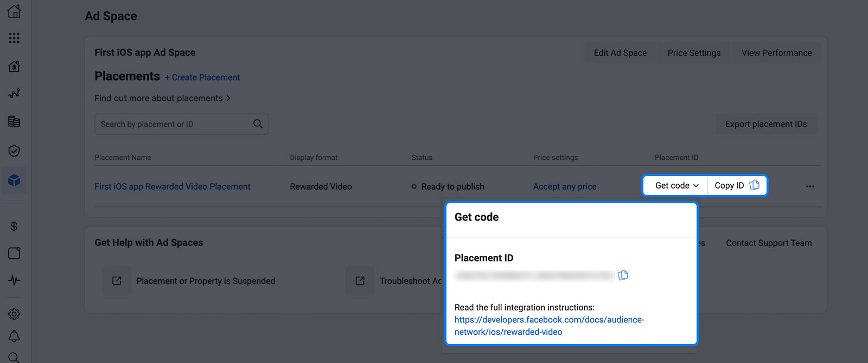The width and height of the screenshot is (868, 363).
Task: Open the shield checkmark icon in sidebar
Action: 14,151
